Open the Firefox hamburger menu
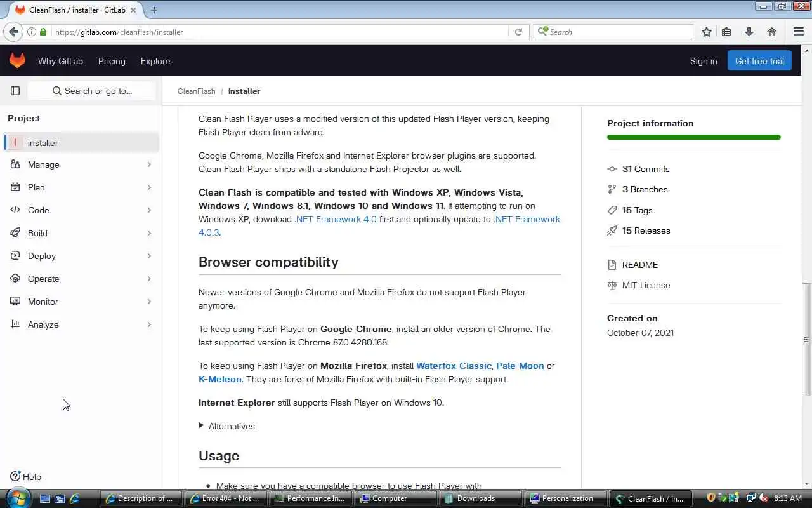The image size is (812, 508). click(x=799, y=32)
